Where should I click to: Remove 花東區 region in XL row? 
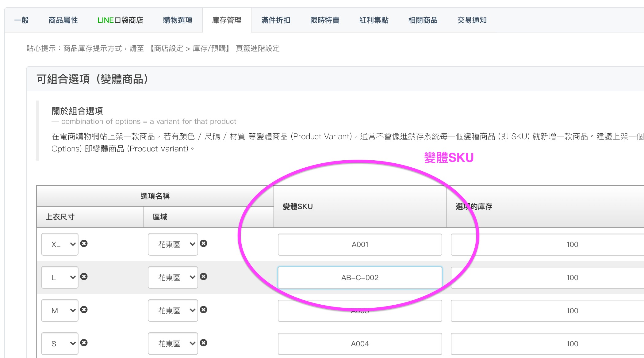pyautogui.click(x=203, y=243)
